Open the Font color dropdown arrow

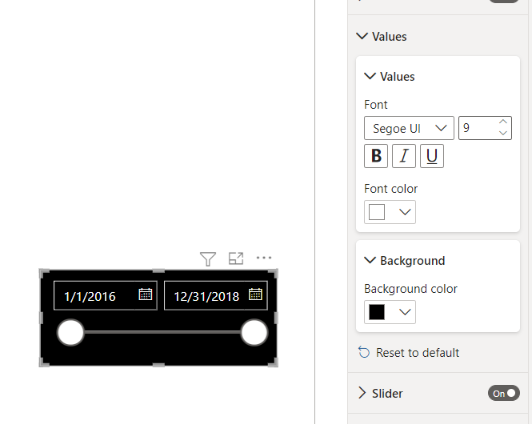coord(405,212)
